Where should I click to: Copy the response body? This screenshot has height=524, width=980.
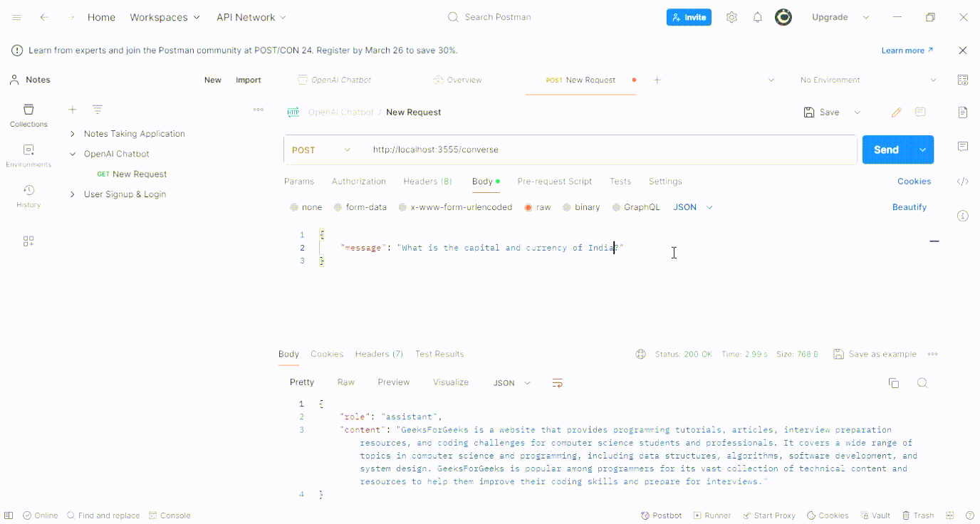coord(894,383)
